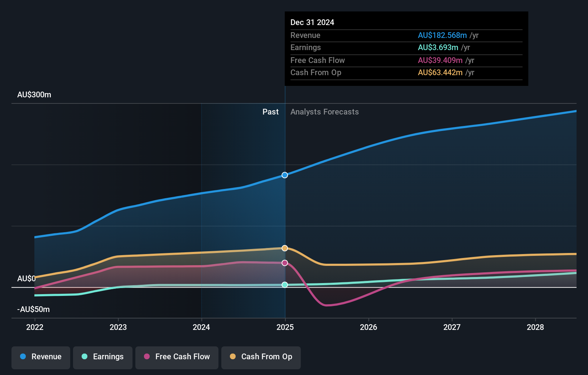Click the teal Earnings data point marker
Viewport: 588px width, 375px height.
point(285,285)
